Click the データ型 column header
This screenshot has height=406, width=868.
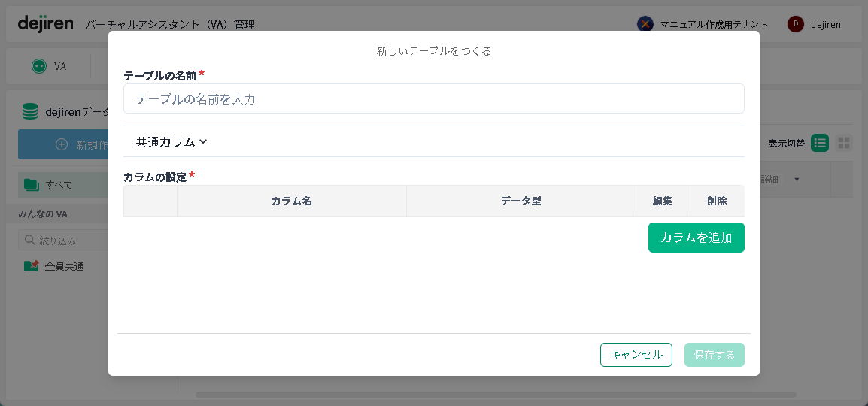tap(520, 201)
